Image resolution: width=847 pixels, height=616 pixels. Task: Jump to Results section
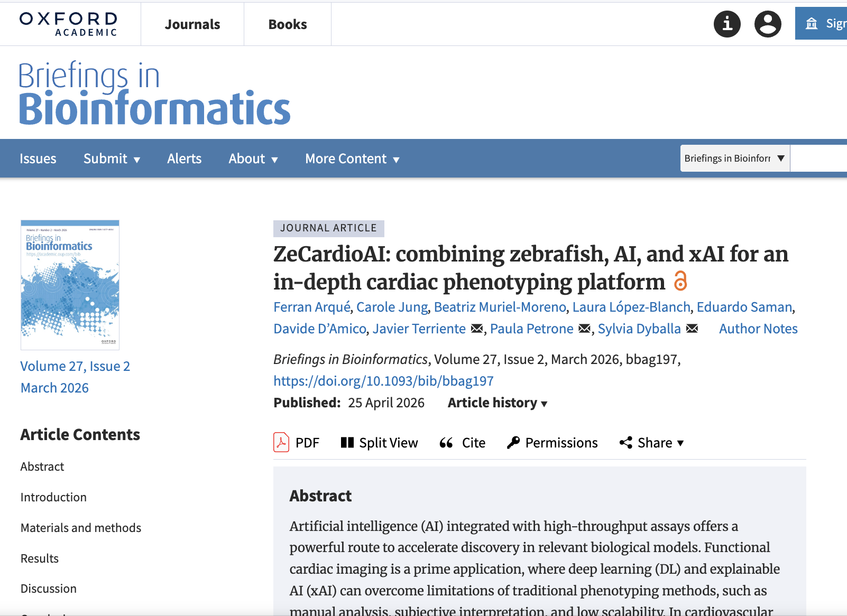point(40,558)
